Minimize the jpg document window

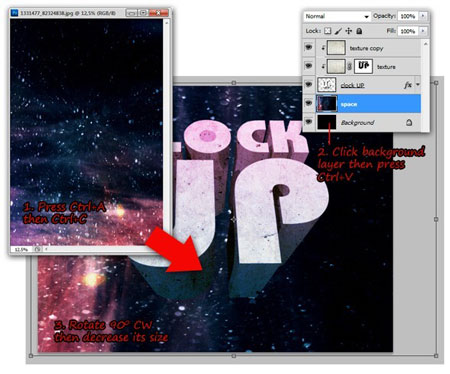click(x=132, y=13)
